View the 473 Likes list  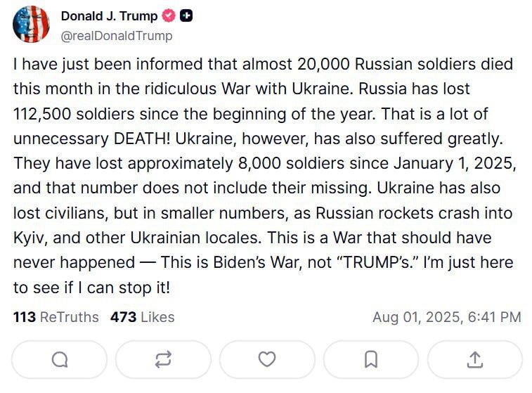point(142,317)
